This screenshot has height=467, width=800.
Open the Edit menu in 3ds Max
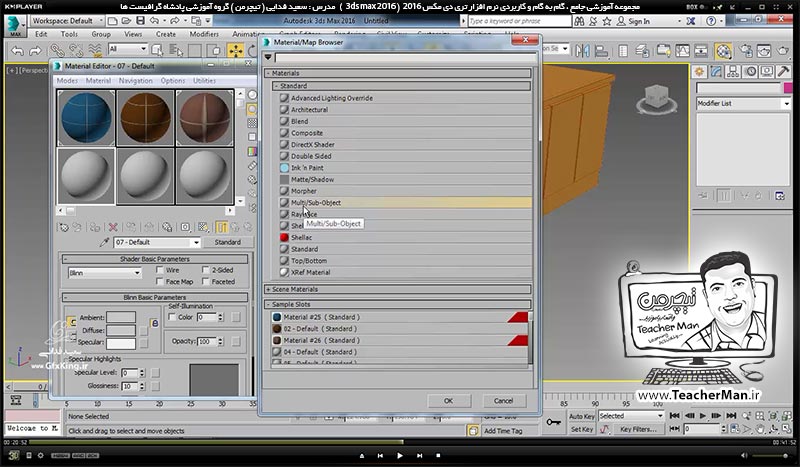41,34
